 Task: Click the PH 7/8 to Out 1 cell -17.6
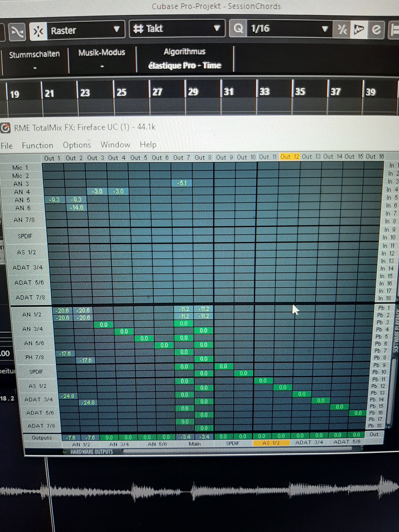tap(65, 353)
